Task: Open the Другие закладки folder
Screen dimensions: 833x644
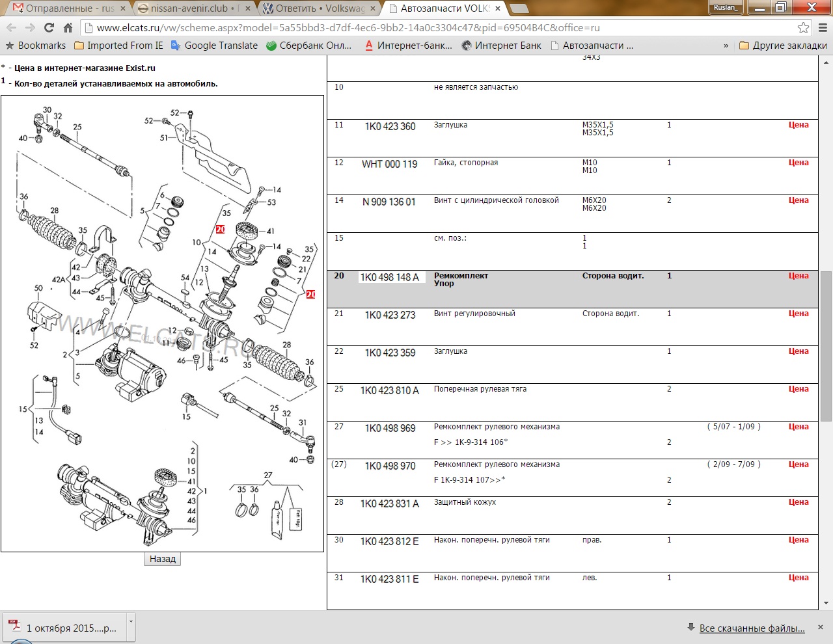Action: tap(783, 46)
